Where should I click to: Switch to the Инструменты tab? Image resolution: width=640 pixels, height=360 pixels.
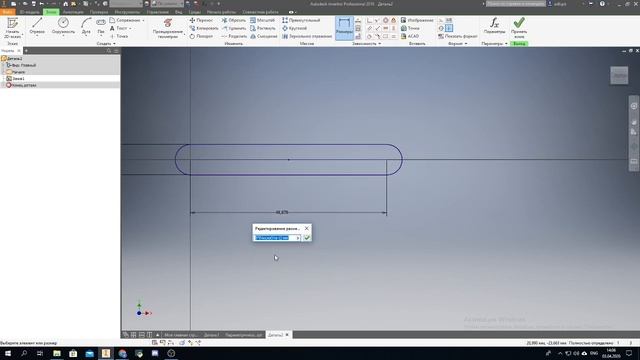(127, 12)
